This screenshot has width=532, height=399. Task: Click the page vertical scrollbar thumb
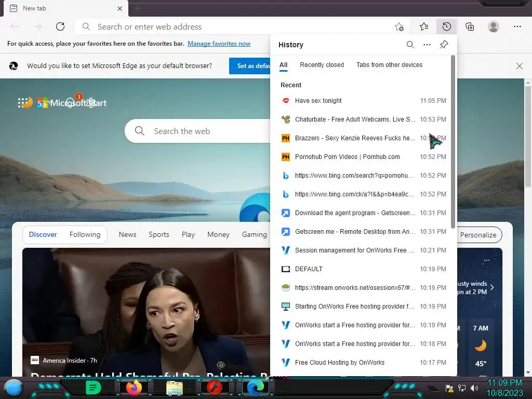[x=528, y=136]
